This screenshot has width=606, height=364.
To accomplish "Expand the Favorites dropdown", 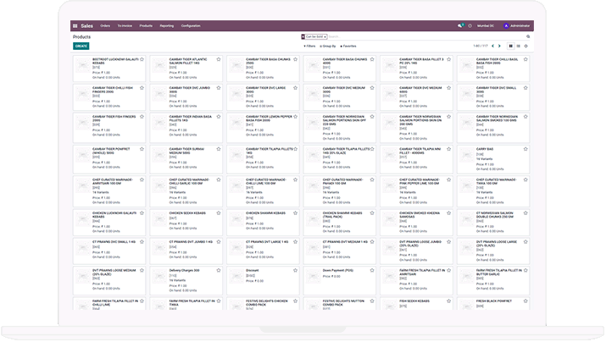I will coord(348,47).
